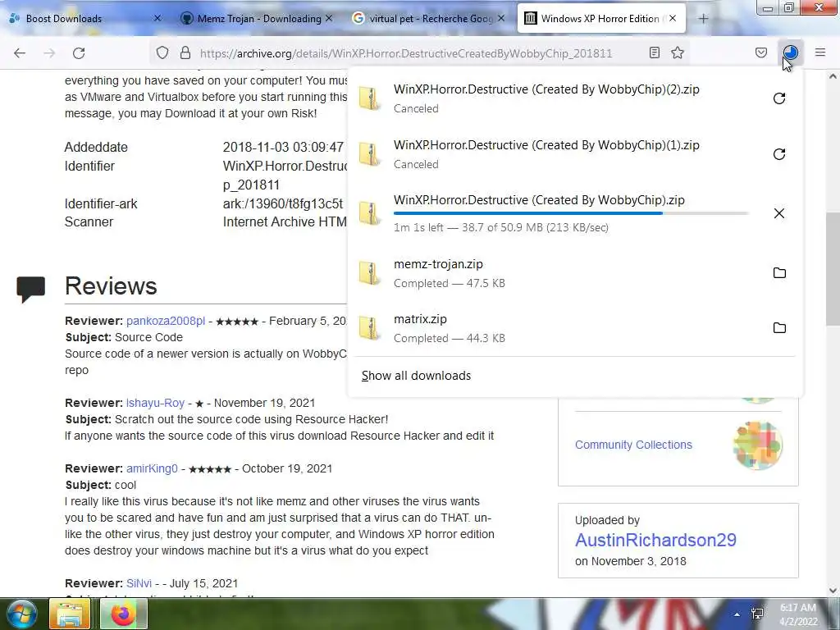Viewport: 840px width, 630px height.
Task: Open reviewer pankoza2008pl profile link
Action: 166,321
